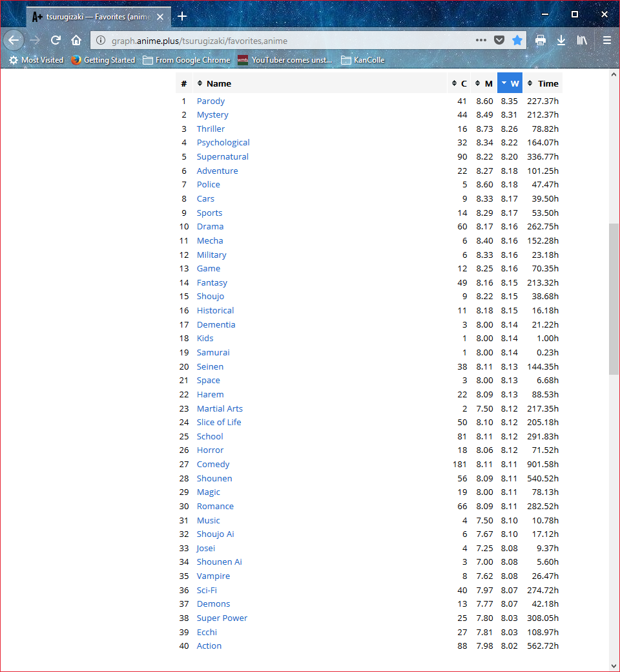
Task: Open the Slice of Life link
Action: coord(219,423)
